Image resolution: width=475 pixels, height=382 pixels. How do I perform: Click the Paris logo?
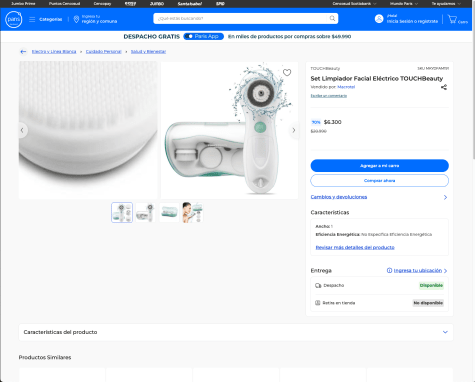[14, 19]
